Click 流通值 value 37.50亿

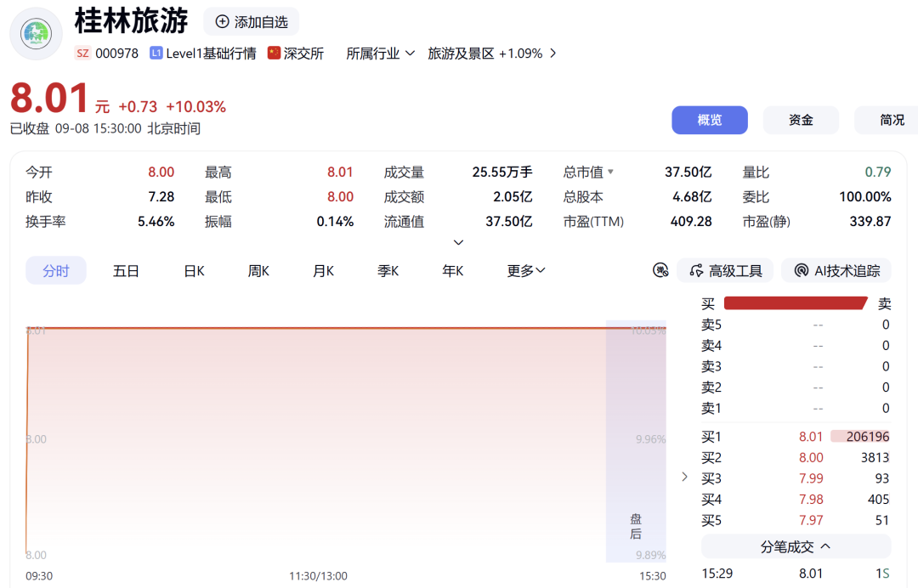coord(509,222)
